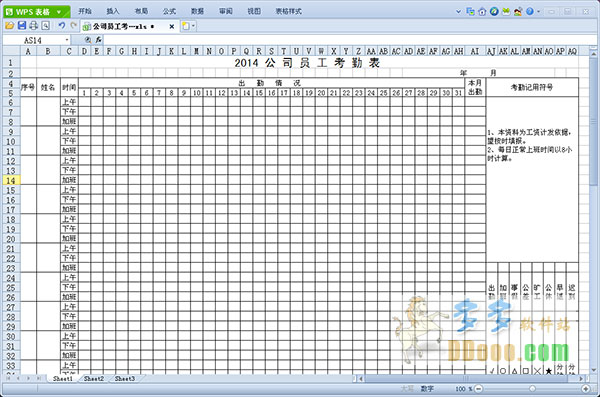Click the horizontal scrollbar right arrow
This screenshot has width=600, height=397.
coord(581,379)
